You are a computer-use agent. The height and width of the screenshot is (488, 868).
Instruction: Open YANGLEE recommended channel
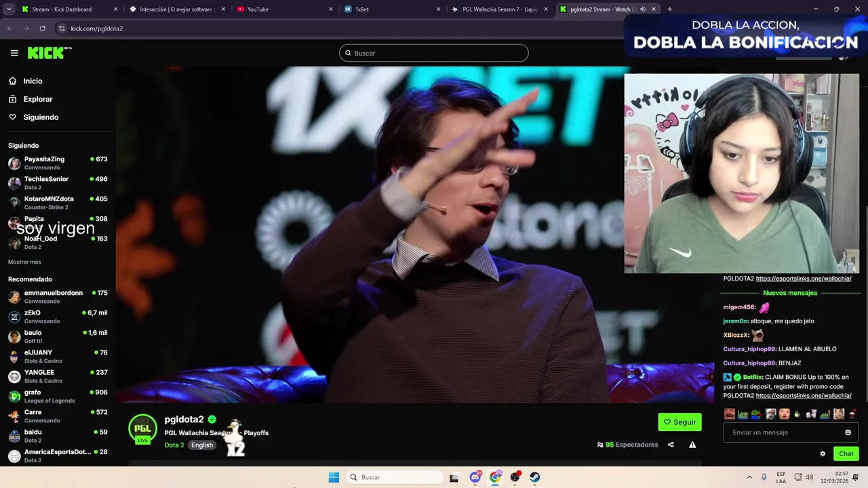point(58,376)
